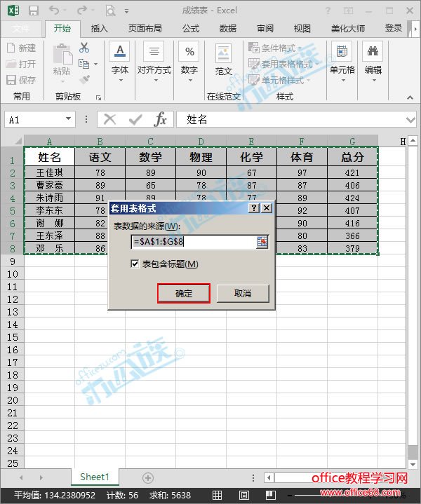Image resolution: width=421 pixels, height=504 pixels.
Task: Click 新建 in the 常用 group
Action: click(x=21, y=48)
